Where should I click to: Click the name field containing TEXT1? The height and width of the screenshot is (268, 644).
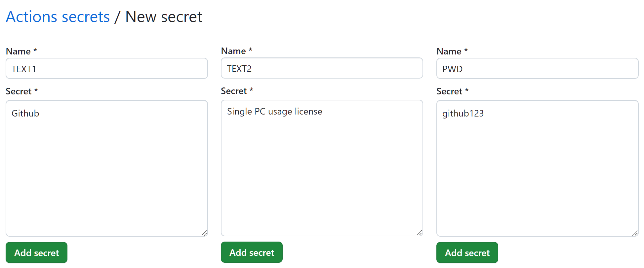(x=106, y=69)
